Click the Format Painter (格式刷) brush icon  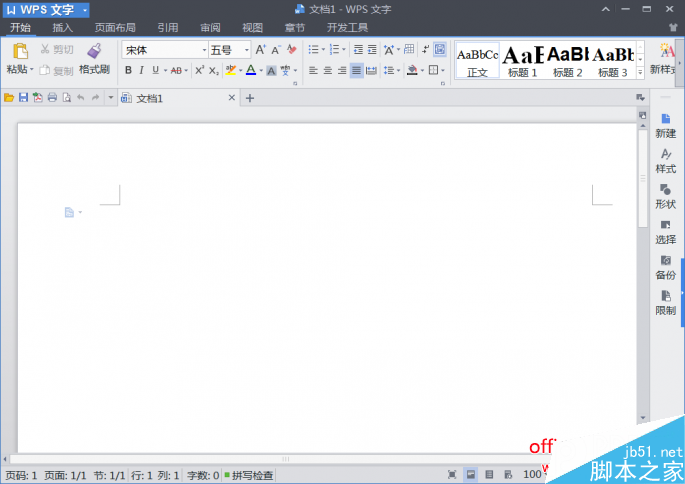coord(94,51)
